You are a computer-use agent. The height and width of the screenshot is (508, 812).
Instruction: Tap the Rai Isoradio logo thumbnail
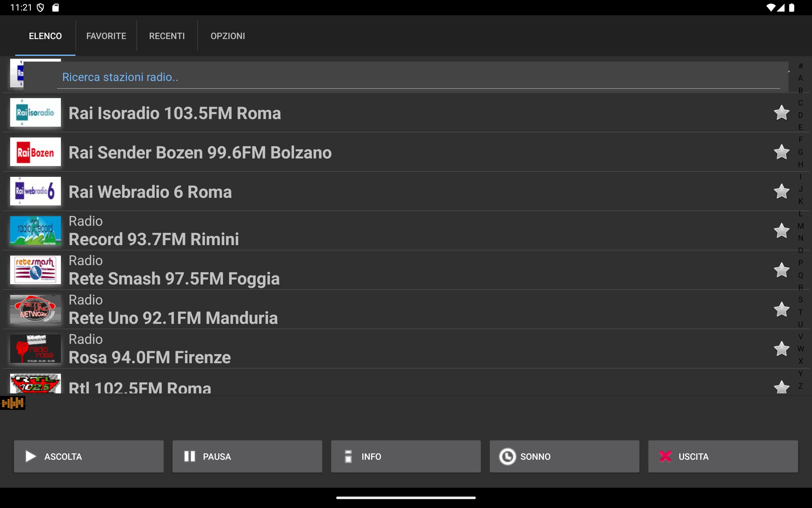(35, 112)
